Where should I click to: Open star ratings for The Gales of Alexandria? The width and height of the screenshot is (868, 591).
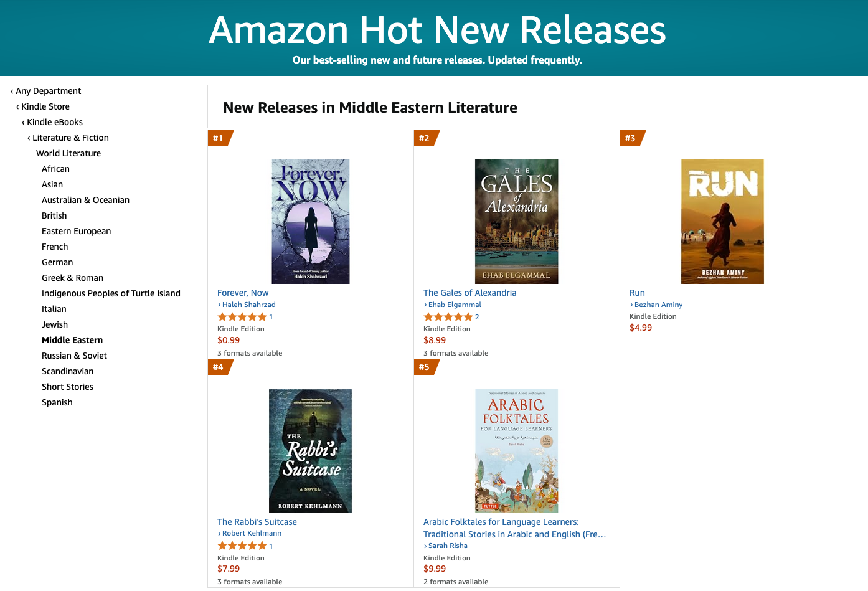click(448, 317)
